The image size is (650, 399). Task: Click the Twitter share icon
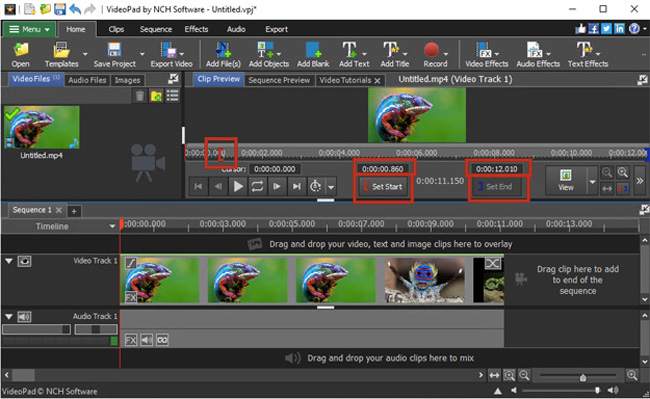(x=606, y=29)
